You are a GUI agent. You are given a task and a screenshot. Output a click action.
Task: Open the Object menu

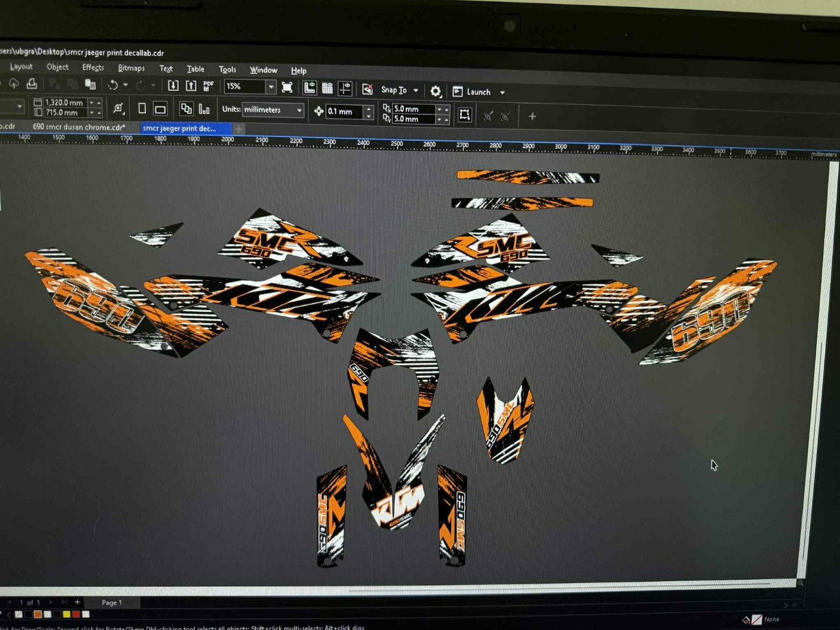coord(57,67)
